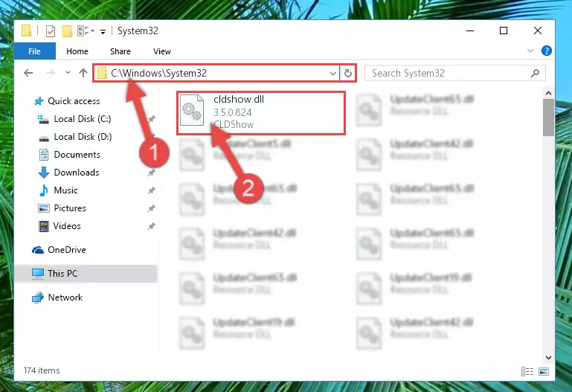The image size is (572, 392).
Task: Click the scrollbar down arrow
Action: 548,358
